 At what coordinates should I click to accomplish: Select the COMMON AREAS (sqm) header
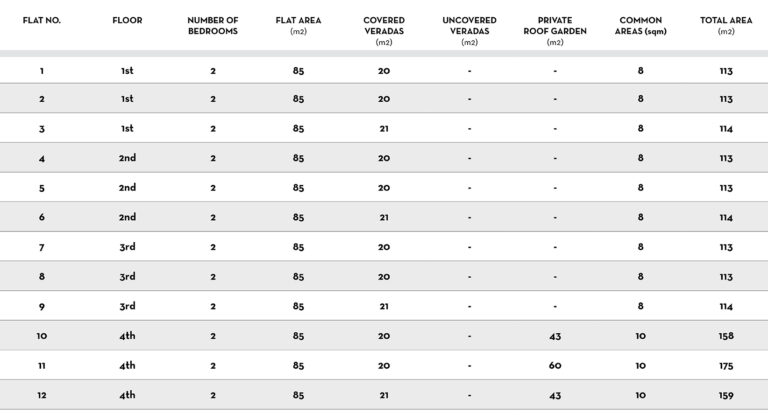(x=640, y=25)
